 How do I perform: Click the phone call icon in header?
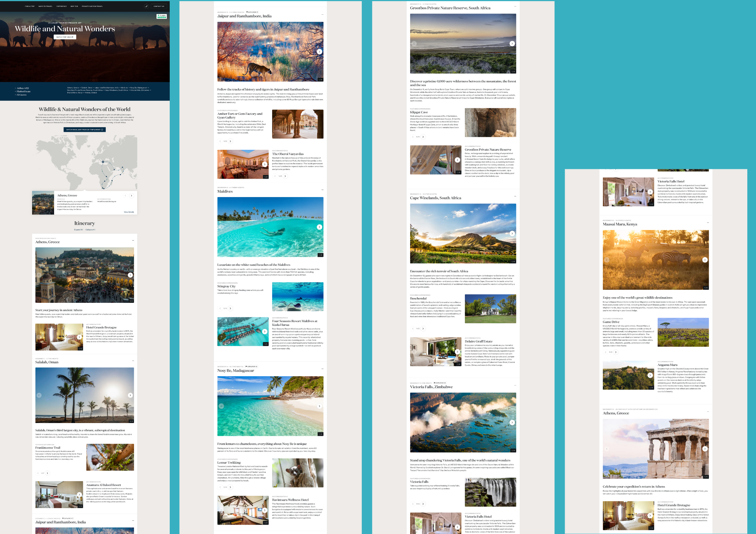point(146,6)
